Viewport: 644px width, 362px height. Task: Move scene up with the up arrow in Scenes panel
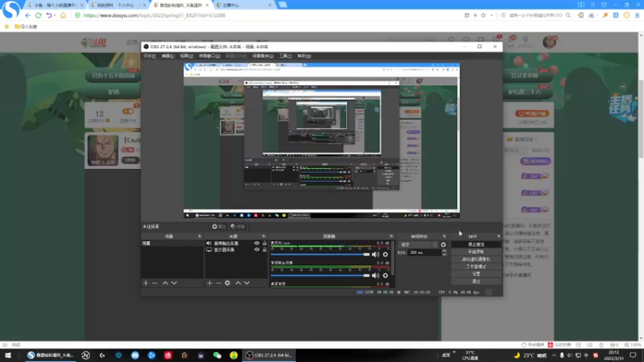click(165, 283)
